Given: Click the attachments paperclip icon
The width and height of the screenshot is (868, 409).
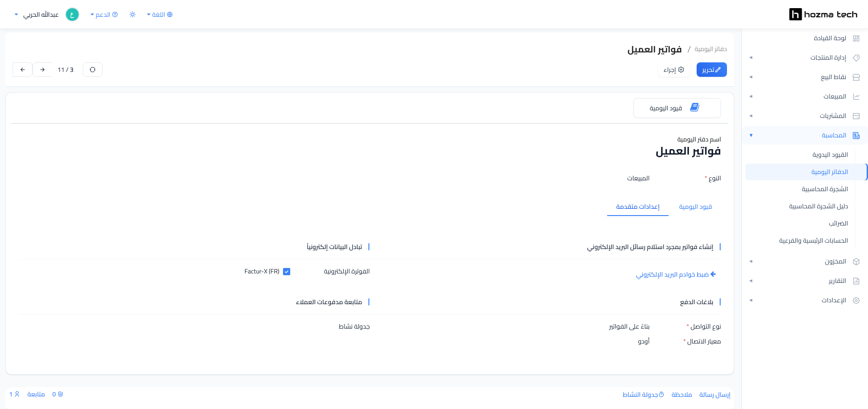Looking at the screenshot, I should click(x=61, y=394).
